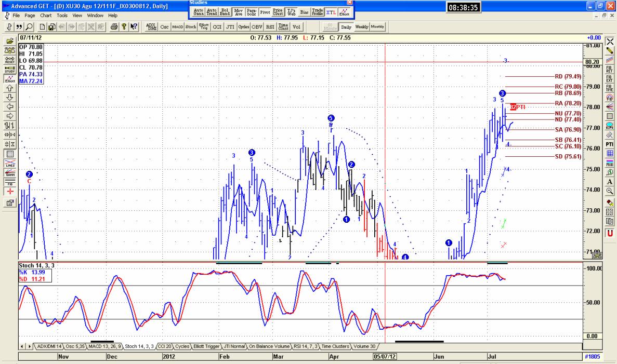
Task: Switch chart to Daily timeframe
Action: (346, 26)
